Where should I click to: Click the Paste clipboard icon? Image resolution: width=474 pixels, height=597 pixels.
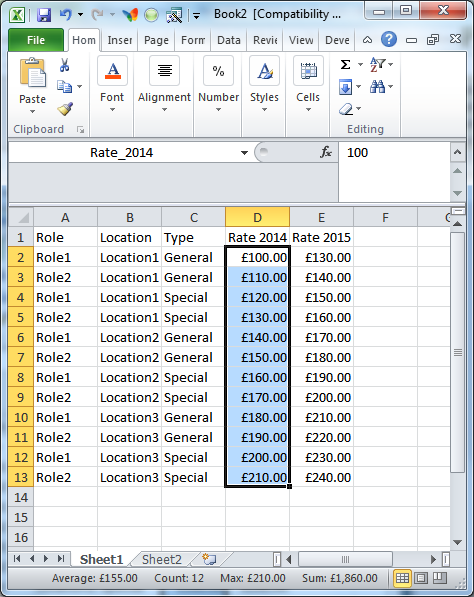click(32, 73)
